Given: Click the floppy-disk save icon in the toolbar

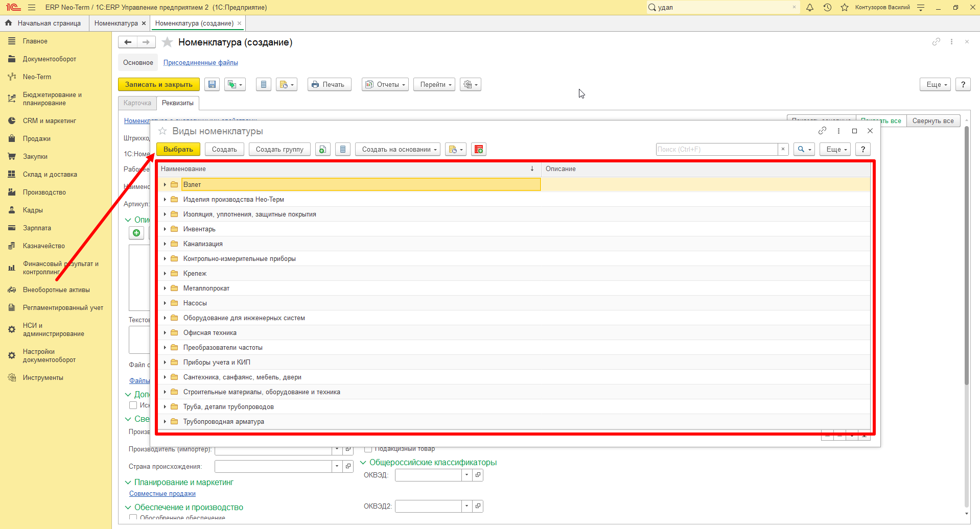Looking at the screenshot, I should coord(212,85).
